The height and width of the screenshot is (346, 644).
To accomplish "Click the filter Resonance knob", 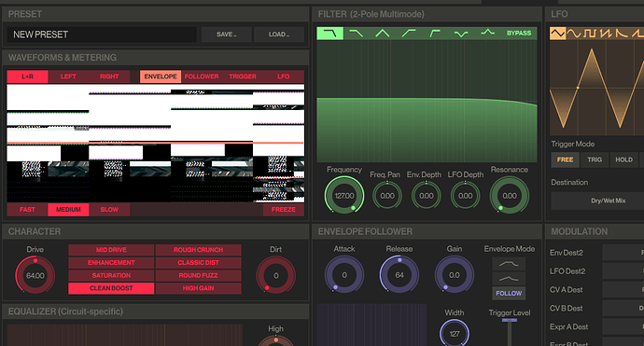I will tap(510, 196).
